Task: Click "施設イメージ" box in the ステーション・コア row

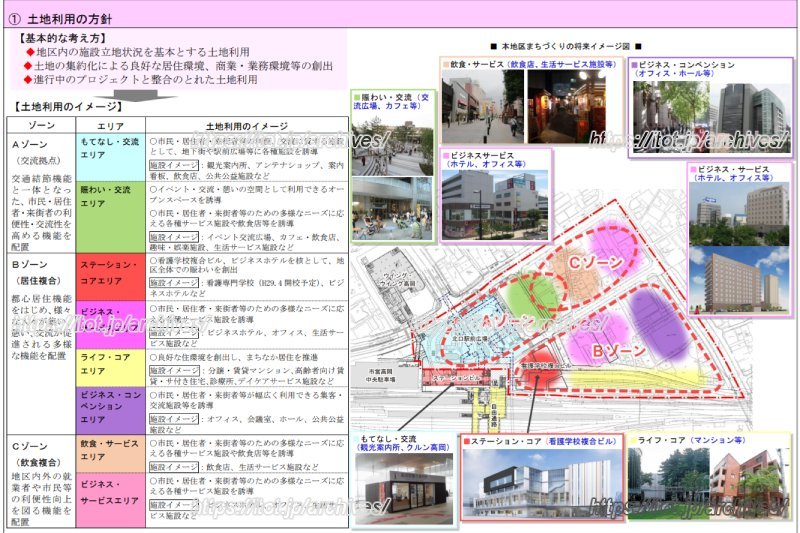Action: point(173,283)
